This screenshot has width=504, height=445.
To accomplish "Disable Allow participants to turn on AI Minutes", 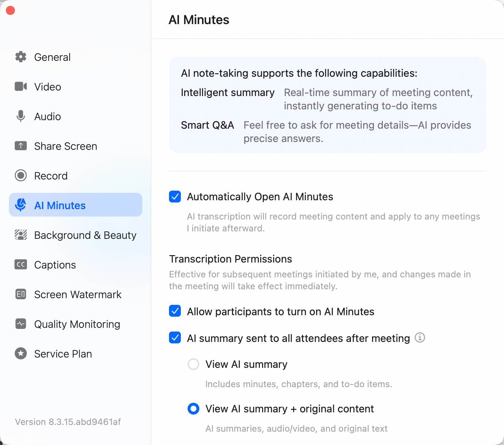I will pos(175,311).
